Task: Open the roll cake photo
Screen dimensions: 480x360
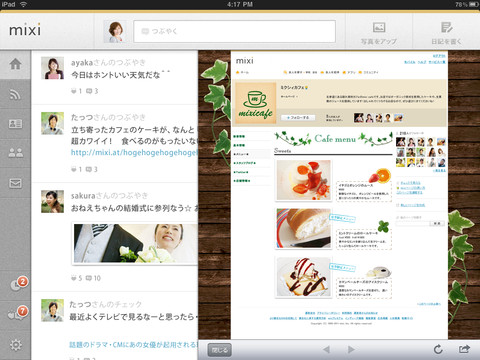Action: click(x=304, y=229)
